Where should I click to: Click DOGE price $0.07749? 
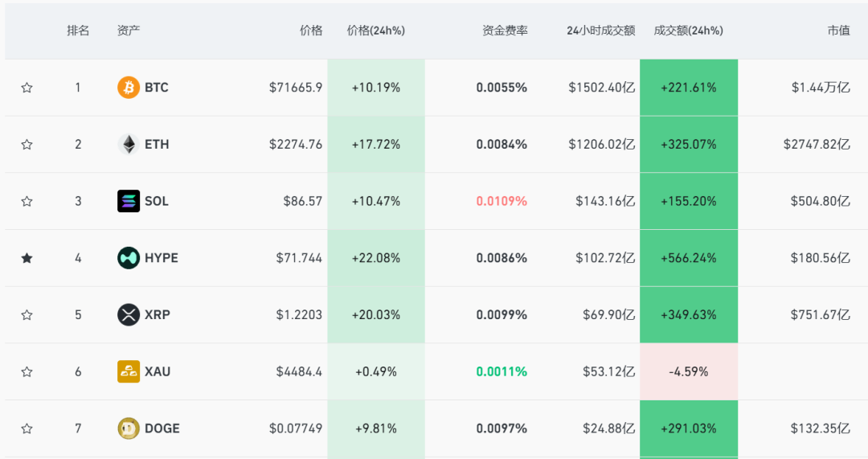click(x=296, y=428)
